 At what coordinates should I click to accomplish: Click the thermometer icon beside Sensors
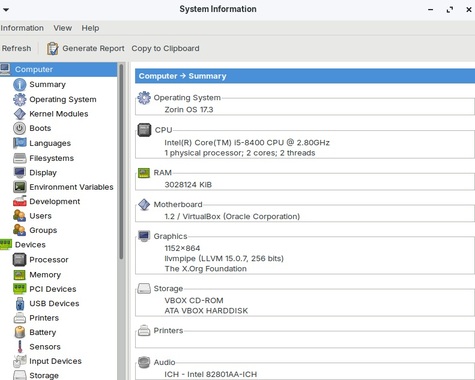tap(20, 347)
